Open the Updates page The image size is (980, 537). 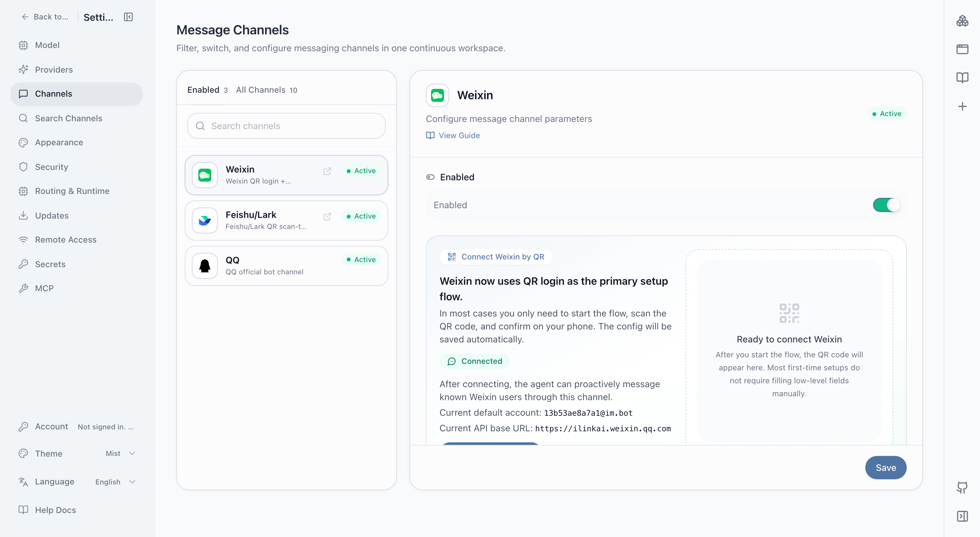[76, 215]
